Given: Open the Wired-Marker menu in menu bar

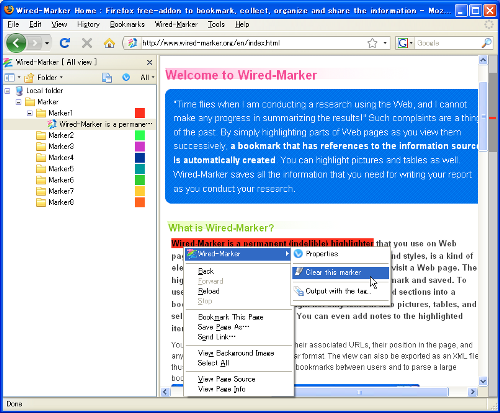Looking at the screenshot, I should [176, 24].
